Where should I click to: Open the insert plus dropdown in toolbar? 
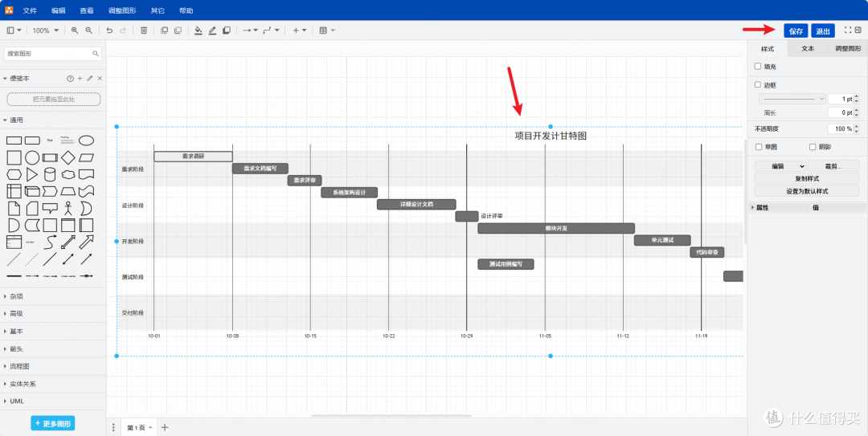tap(299, 31)
